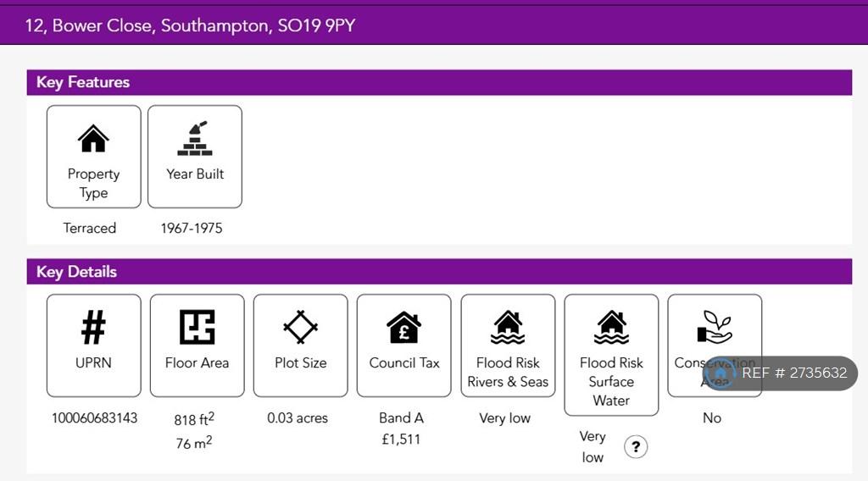Click the Key Features section header
The width and height of the screenshot is (868, 481).
click(x=439, y=82)
